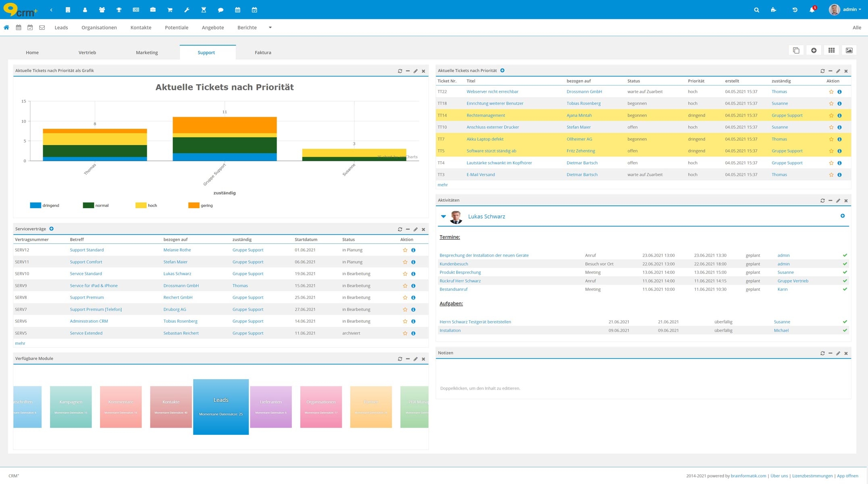
Task: Click the grid layout dashboard button
Action: click(831, 50)
